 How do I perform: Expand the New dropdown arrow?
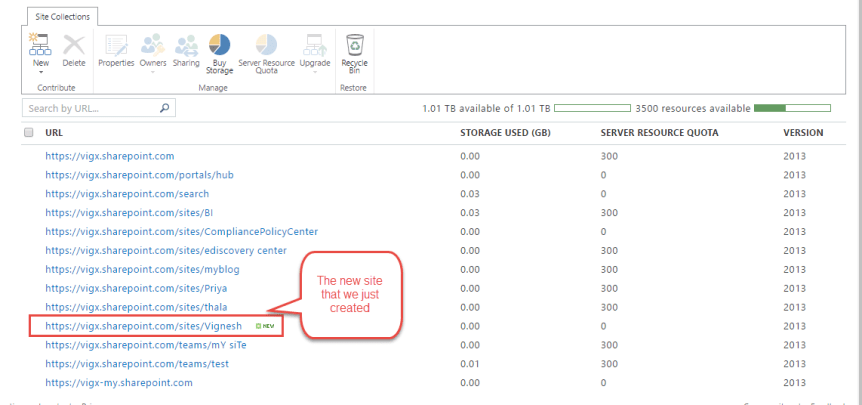point(41,72)
